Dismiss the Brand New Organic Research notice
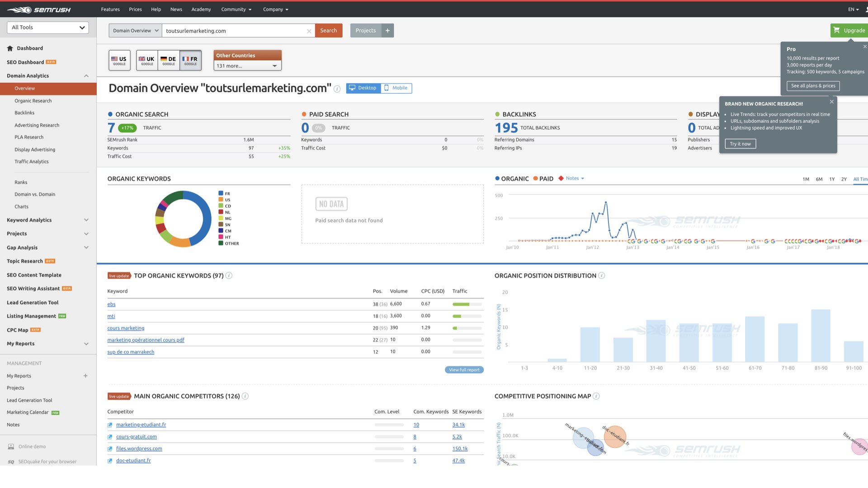The height and width of the screenshot is (488, 868). pyautogui.click(x=831, y=102)
